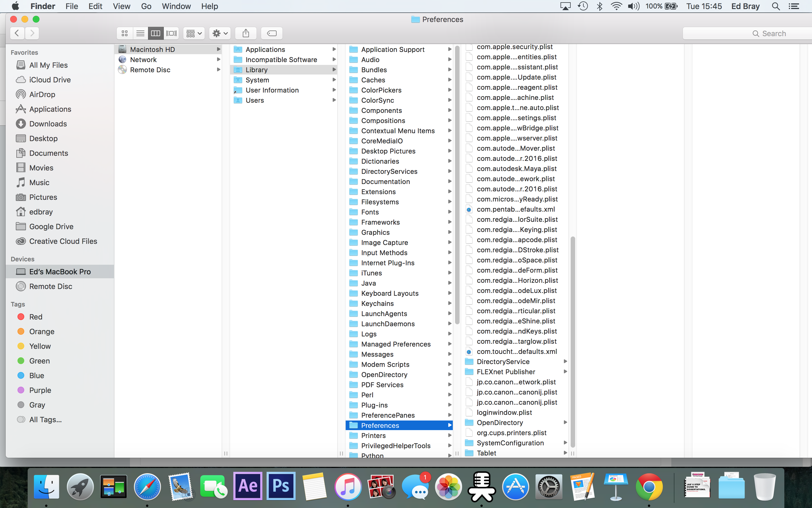Expand the Network row arrow
Image resolution: width=812 pixels, height=508 pixels.
tap(219, 60)
